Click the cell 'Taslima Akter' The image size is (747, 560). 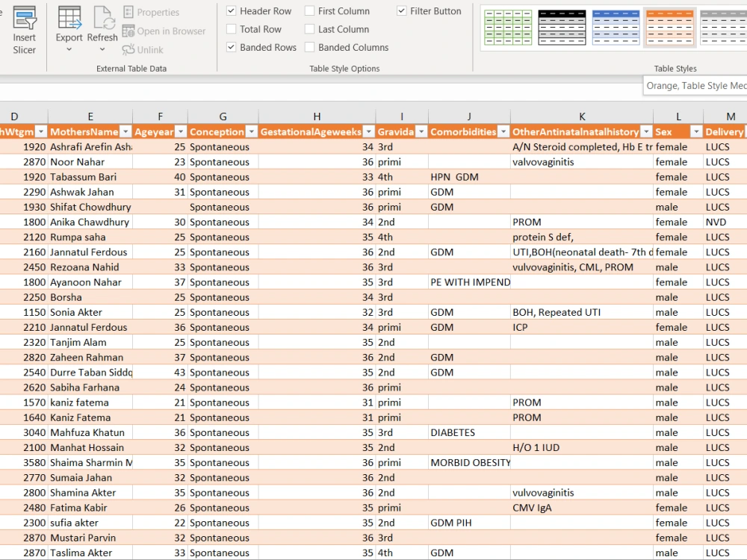90,553
